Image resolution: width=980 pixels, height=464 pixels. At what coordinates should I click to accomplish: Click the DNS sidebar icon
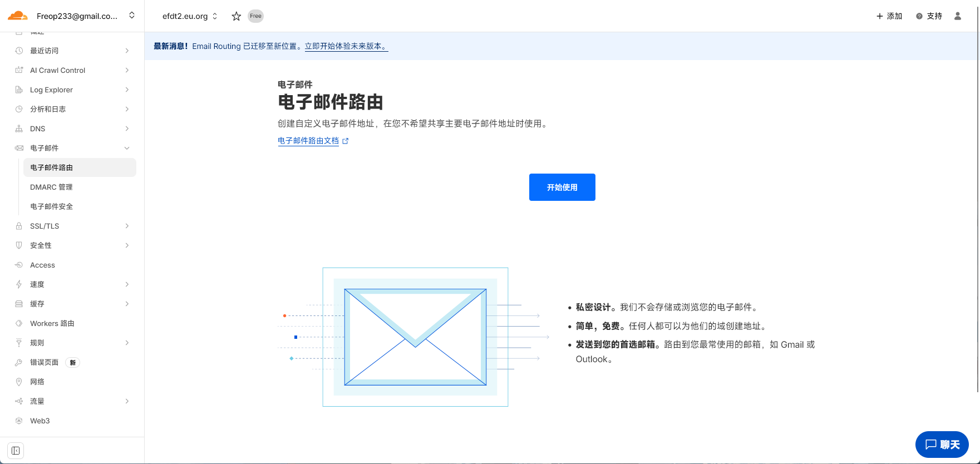click(x=19, y=129)
